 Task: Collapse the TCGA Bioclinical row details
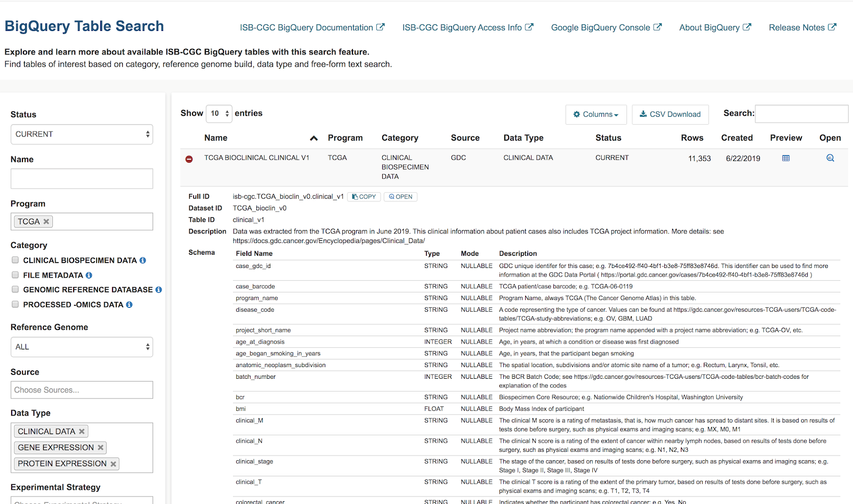point(189,159)
